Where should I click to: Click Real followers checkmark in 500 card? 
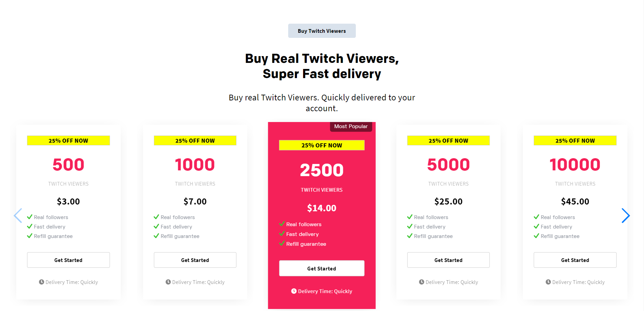[x=30, y=217]
